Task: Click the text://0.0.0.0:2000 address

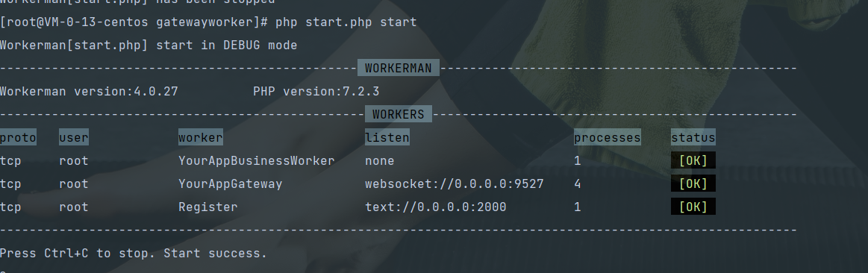Action: pos(436,207)
